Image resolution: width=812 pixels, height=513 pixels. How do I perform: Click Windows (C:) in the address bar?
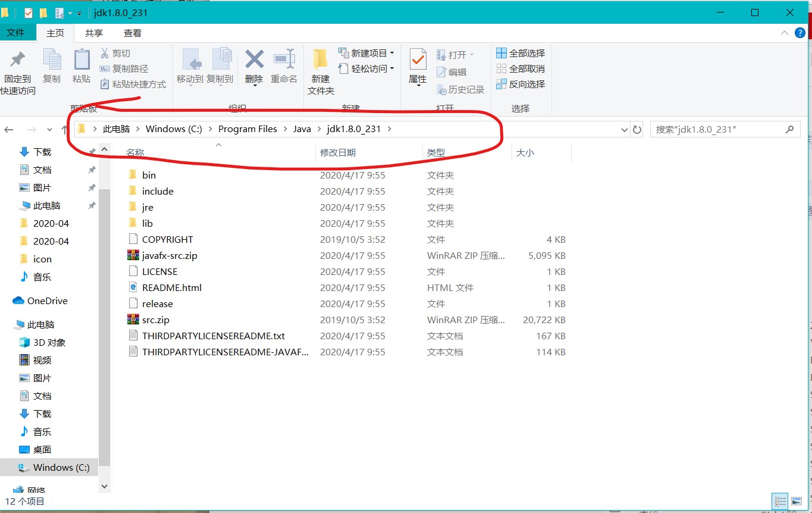click(174, 129)
